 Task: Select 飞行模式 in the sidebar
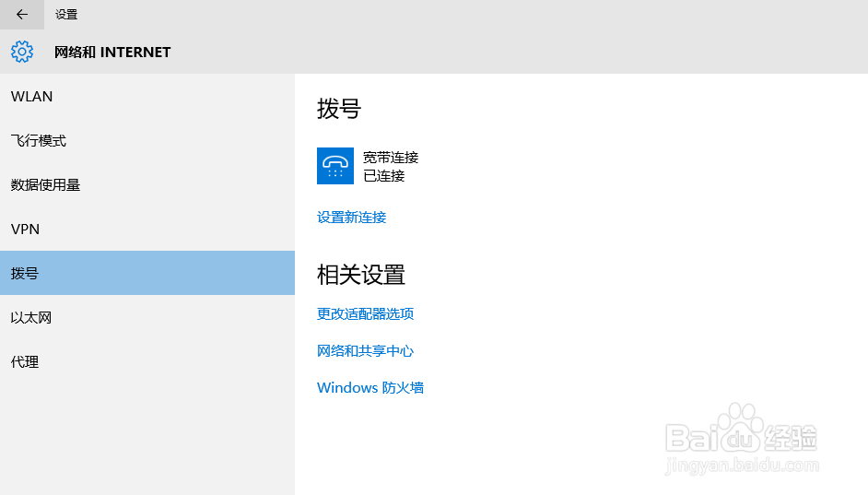[147, 141]
